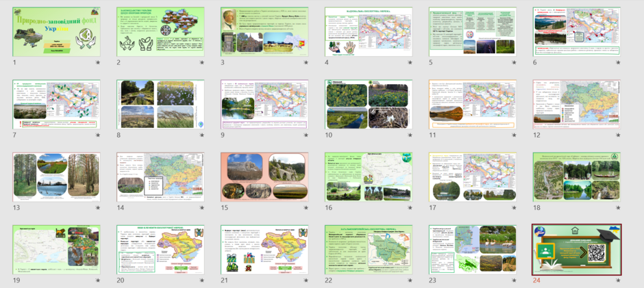This screenshot has width=644, height=288.
Task: Click slide number label "15"
Action: 224,207
